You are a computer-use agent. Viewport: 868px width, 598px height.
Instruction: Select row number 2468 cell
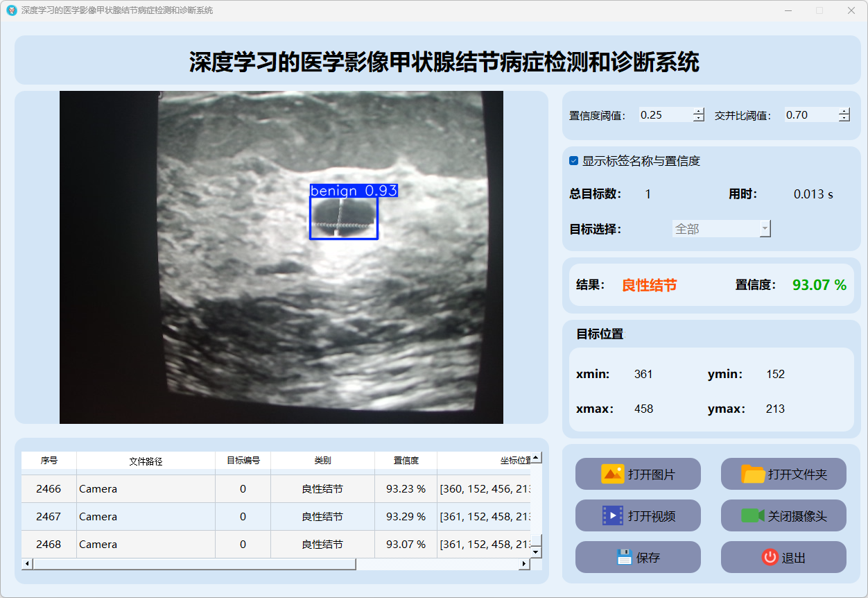tap(49, 545)
